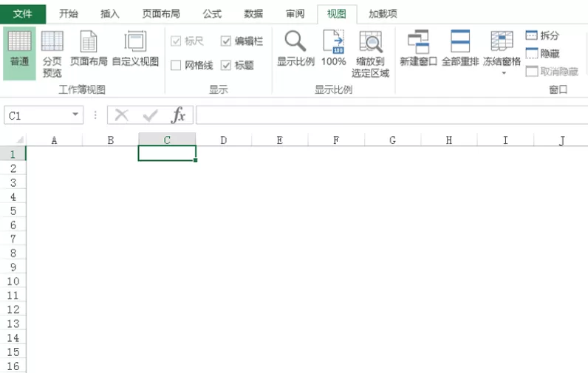Switch to the 公式 Formulas tab
588x373 pixels.
(x=212, y=14)
